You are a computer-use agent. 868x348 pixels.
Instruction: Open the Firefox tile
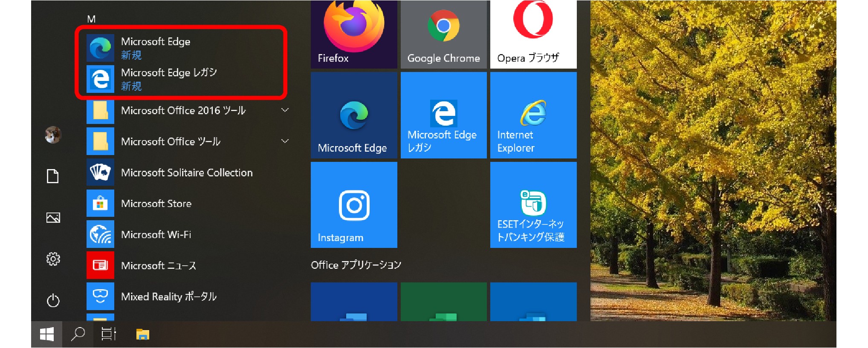pyautogui.click(x=354, y=35)
